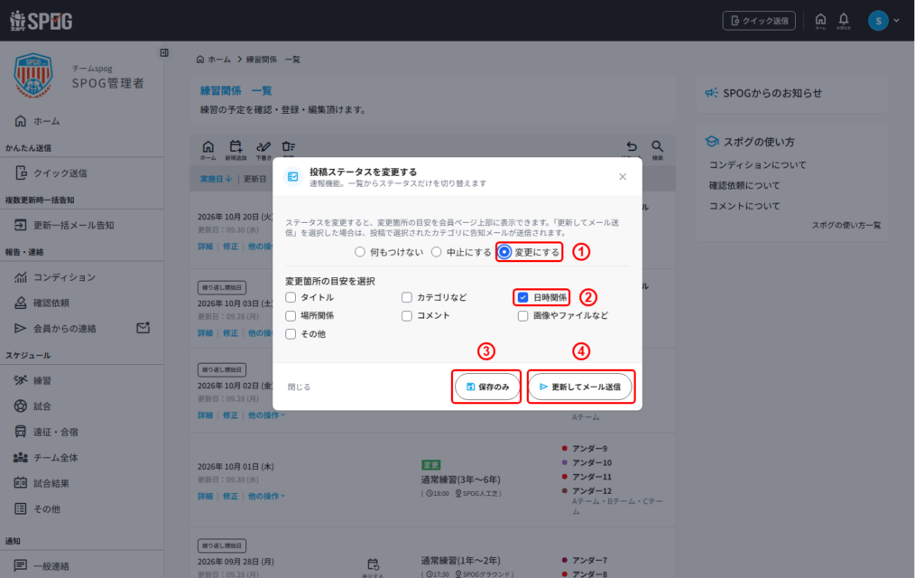This screenshot has width=924, height=578.
Task: Click 修正 link for 2026年10月01日 row
Action: 230,496
